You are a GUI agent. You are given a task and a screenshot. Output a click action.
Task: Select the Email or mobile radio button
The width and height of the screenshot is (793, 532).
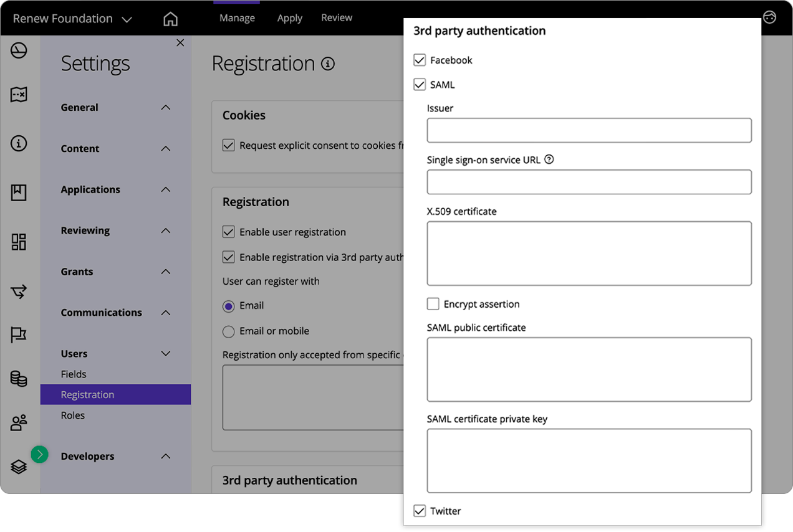pyautogui.click(x=229, y=331)
